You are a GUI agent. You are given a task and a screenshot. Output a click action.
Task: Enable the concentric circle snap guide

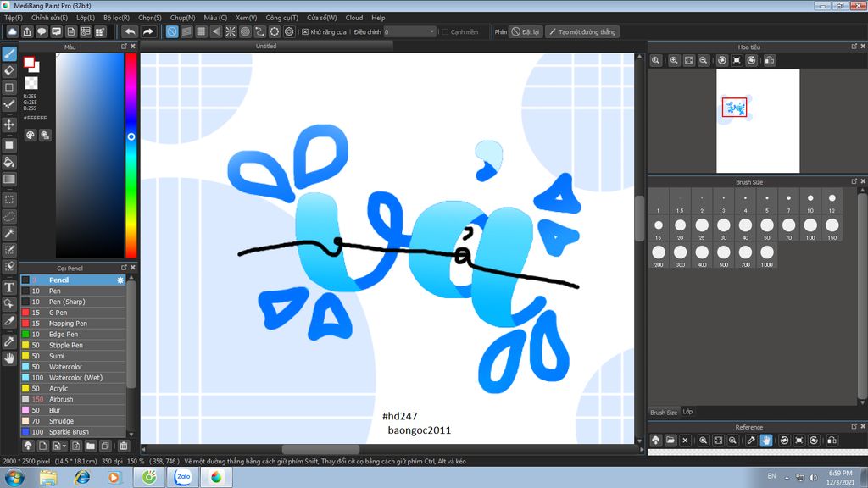click(x=245, y=31)
